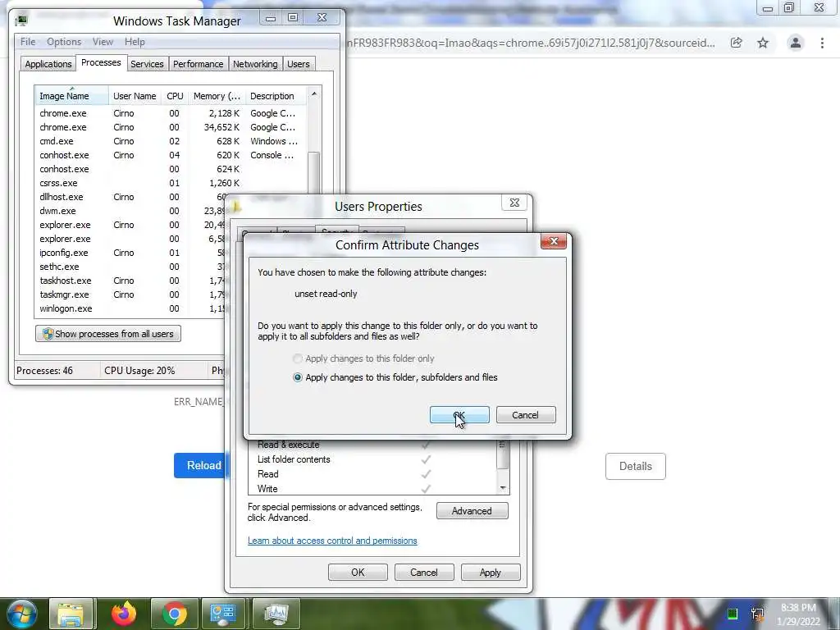Viewport: 840px width, 630px height.
Task: Select Apply changes to this folder only
Action: pyautogui.click(x=363, y=358)
